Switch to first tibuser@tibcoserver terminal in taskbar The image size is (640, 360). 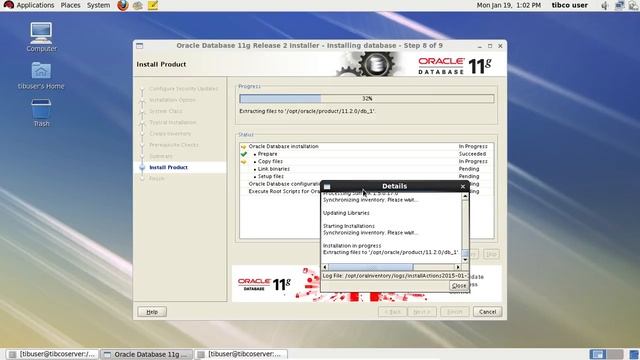coord(52,354)
